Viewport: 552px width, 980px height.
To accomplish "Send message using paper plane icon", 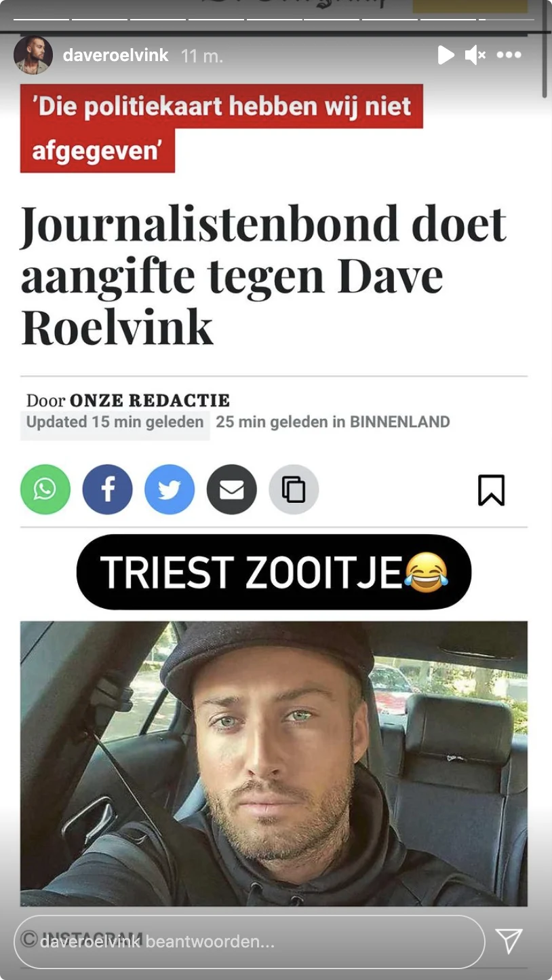I will point(509,941).
